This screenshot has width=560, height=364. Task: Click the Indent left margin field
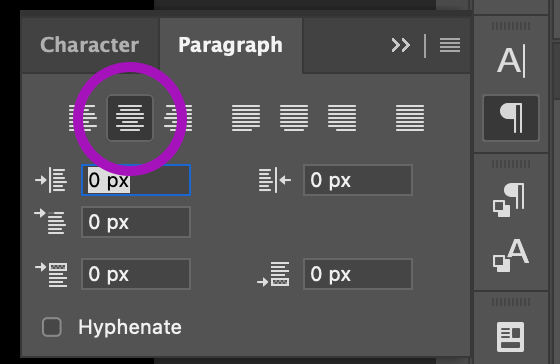[x=136, y=180]
